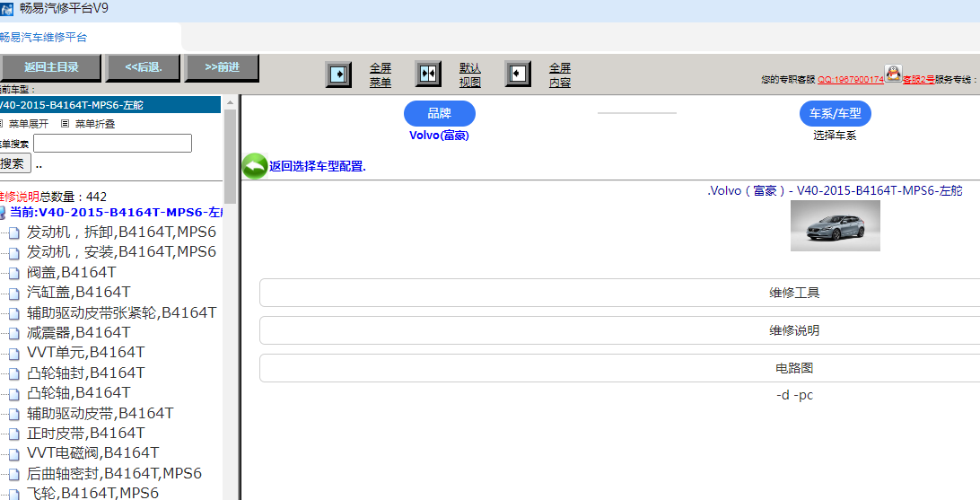Click scroll-up arrow of menu scrollbar

(x=230, y=102)
